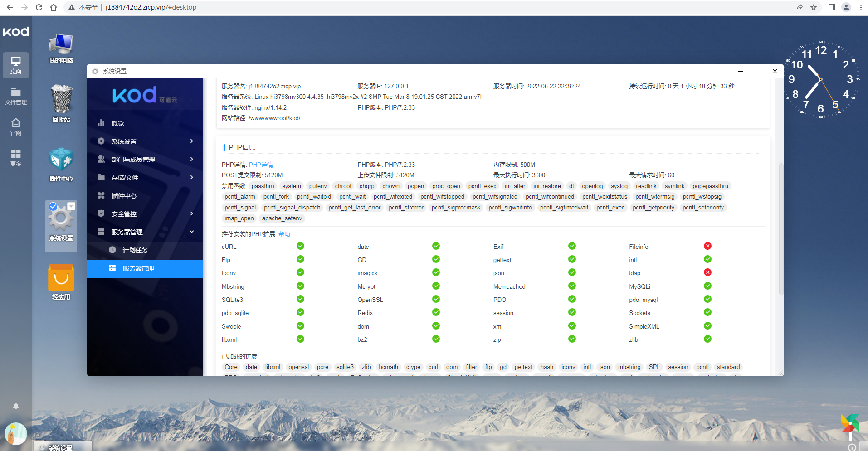868x451 pixels.
Task: Click the vertical scrollbar in settings panel
Action: (x=780, y=227)
